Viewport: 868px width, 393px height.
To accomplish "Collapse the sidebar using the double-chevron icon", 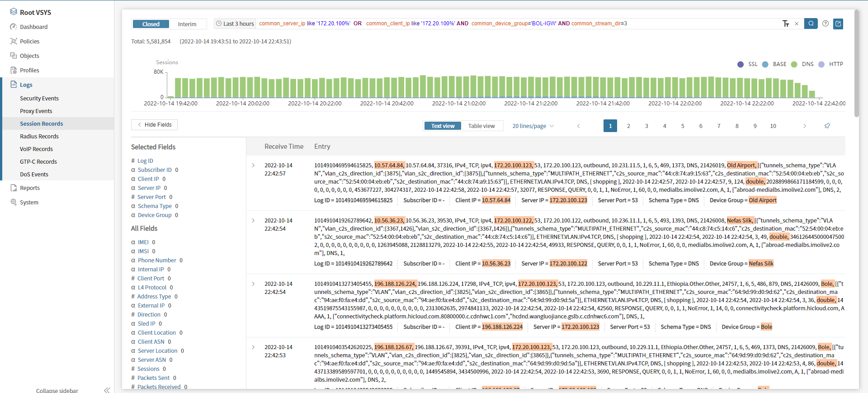I will tap(107, 390).
